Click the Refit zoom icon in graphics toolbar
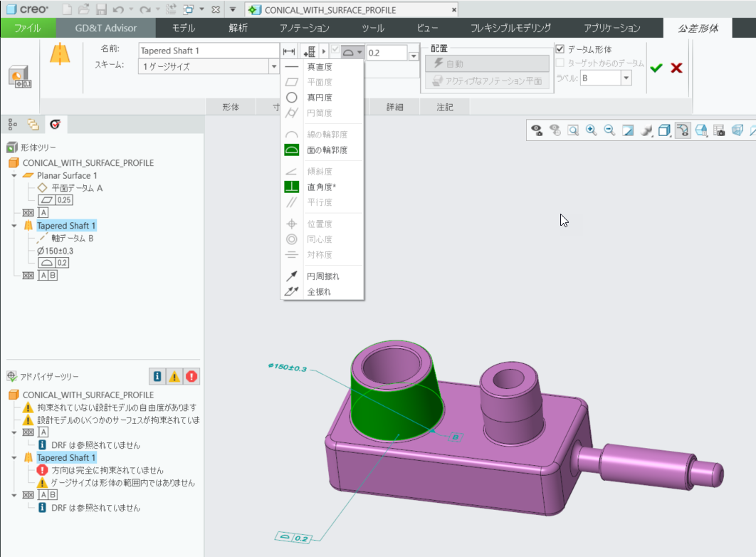 pos(573,130)
